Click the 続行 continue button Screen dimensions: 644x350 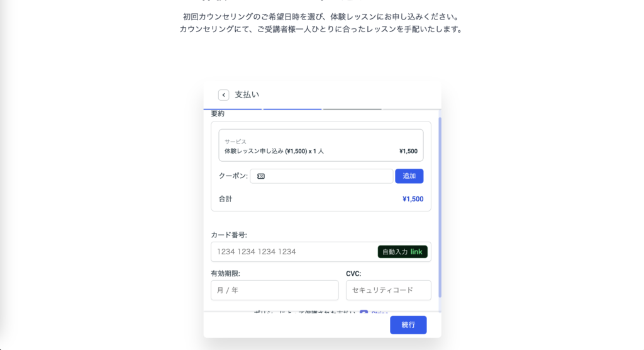point(408,325)
